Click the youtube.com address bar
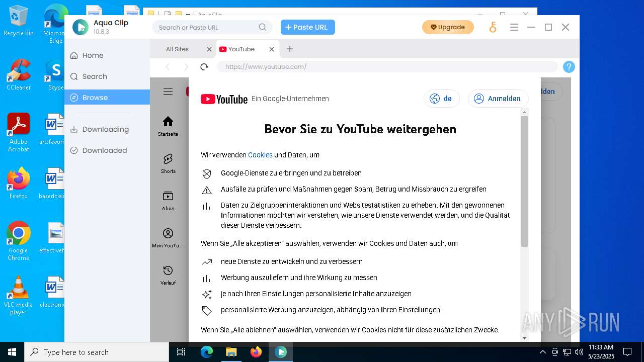 pyautogui.click(x=387, y=67)
